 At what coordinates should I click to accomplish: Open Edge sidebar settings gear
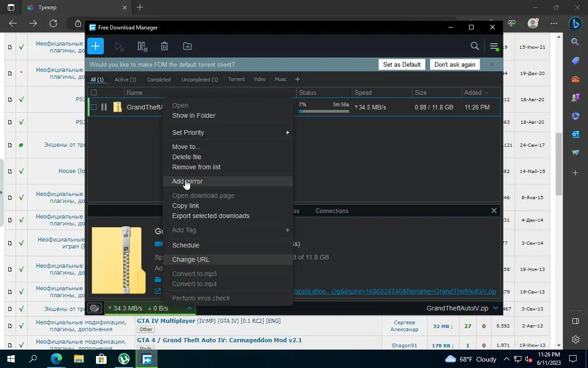575,339
